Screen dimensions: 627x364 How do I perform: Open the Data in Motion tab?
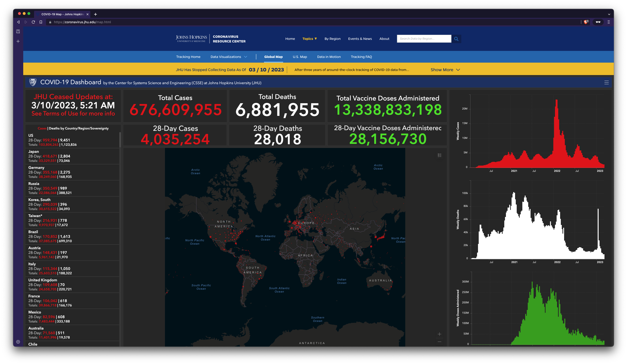(329, 57)
